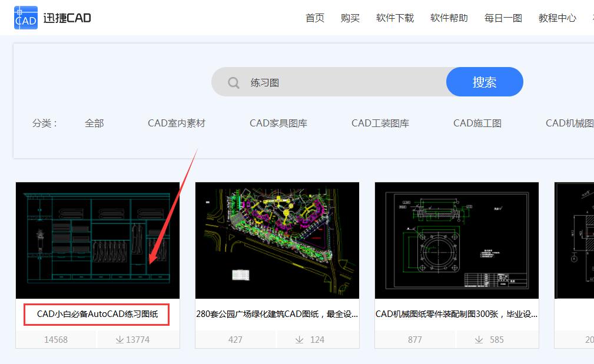Select the 全部 category filter
This screenshot has height=364, width=594.
click(94, 123)
